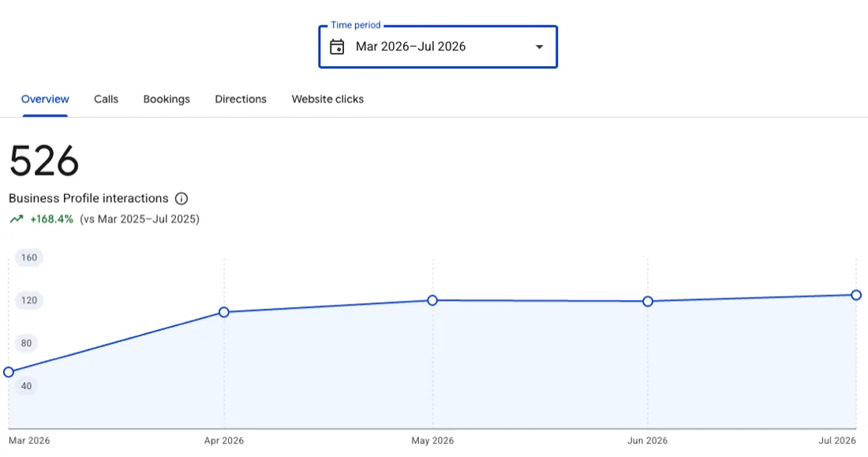This screenshot has width=868, height=457.
Task: Click the Jul 2026 x-axis label
Action: coord(837,440)
